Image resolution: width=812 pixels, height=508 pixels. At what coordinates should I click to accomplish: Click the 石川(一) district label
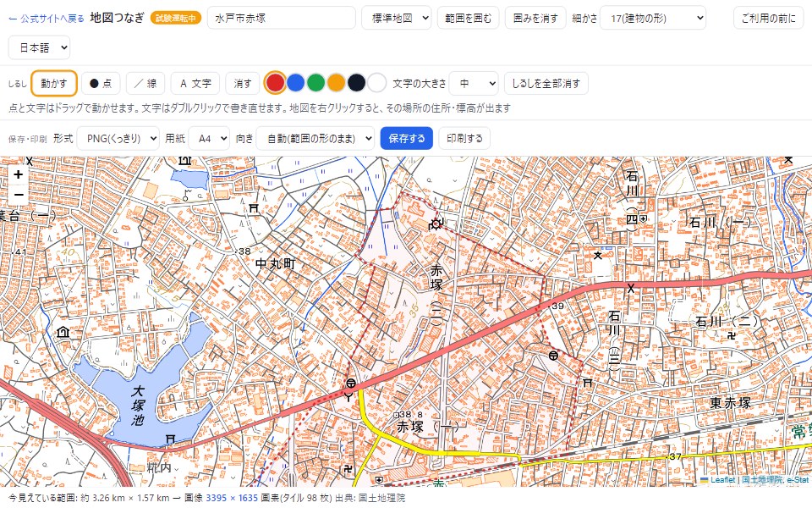coord(721,223)
